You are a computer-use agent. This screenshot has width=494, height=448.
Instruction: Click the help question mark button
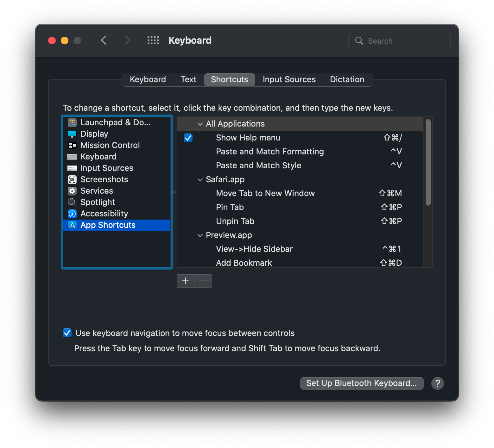(437, 383)
